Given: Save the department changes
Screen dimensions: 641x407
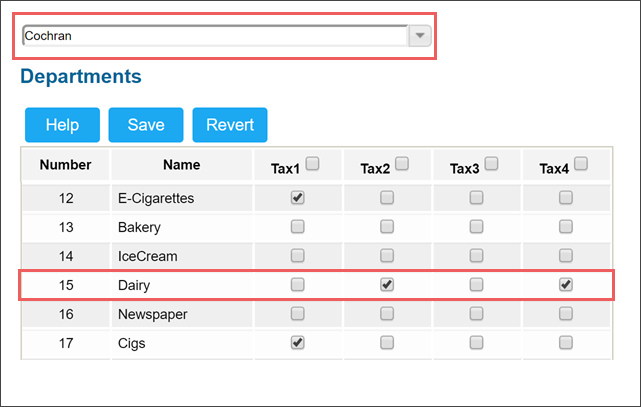Looking at the screenshot, I should click(146, 125).
